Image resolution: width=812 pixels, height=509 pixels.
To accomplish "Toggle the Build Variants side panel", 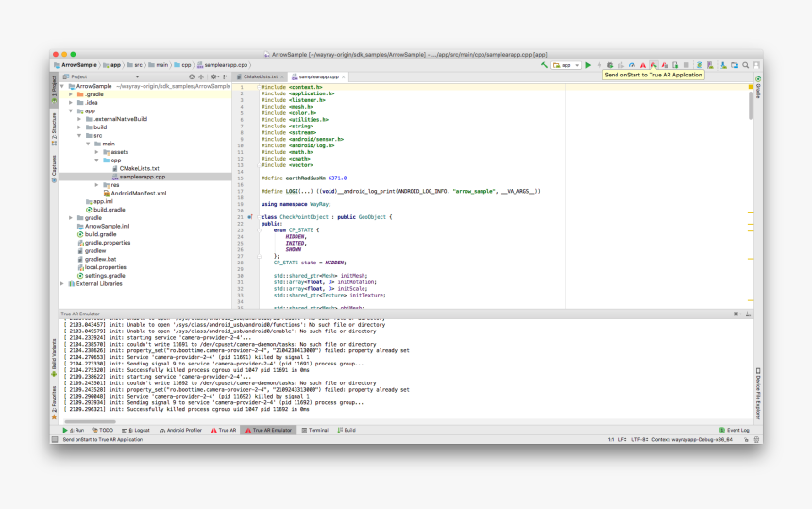I will [54, 358].
